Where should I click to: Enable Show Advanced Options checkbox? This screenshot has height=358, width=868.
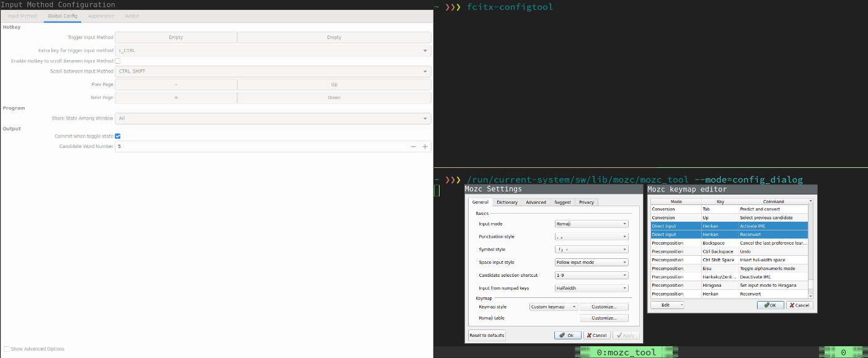7,349
